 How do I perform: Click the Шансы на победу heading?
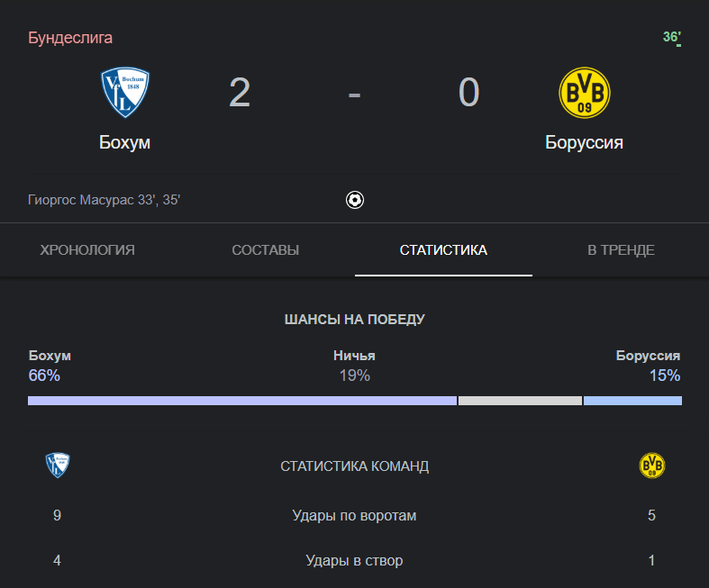(x=354, y=319)
